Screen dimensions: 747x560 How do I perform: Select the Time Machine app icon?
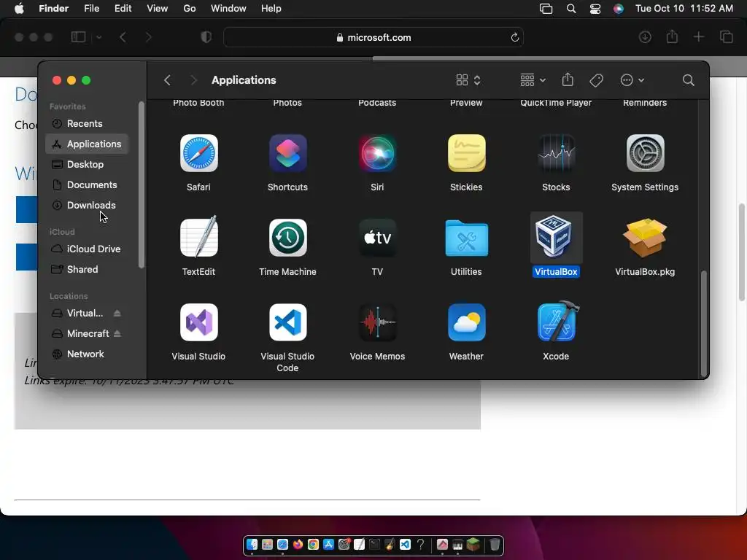tap(287, 238)
